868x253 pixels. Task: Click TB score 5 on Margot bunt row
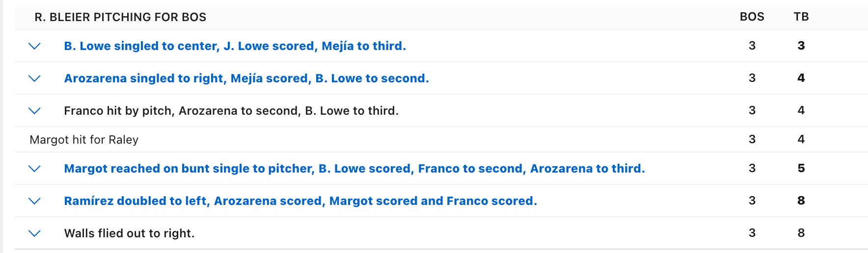[801, 169]
